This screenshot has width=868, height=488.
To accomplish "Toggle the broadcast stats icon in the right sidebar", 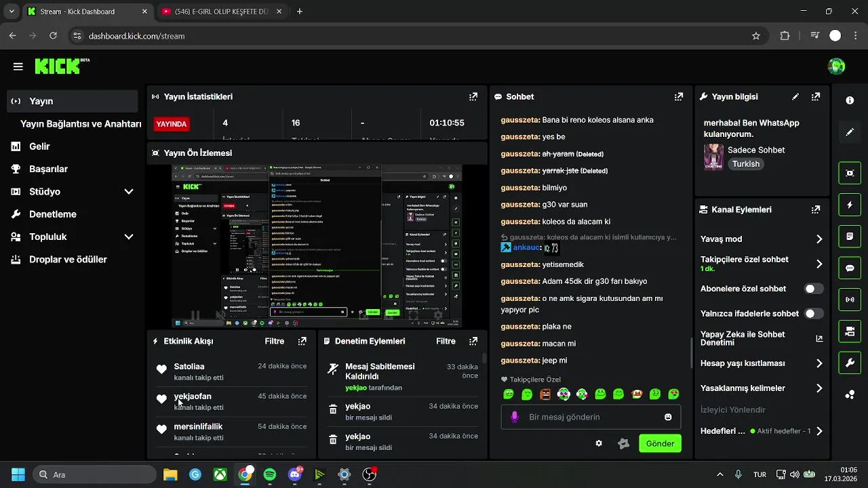I will tap(850, 300).
